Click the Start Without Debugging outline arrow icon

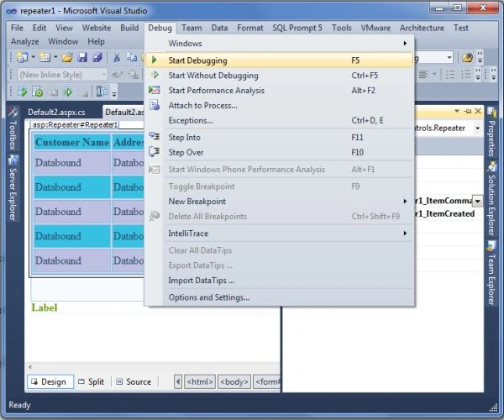point(155,75)
